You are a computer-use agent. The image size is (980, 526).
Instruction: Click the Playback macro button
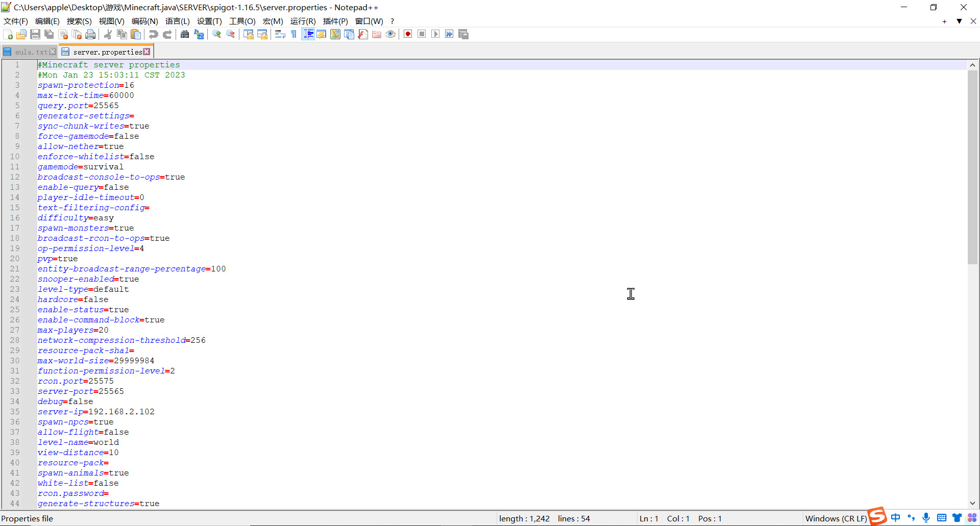tap(435, 34)
